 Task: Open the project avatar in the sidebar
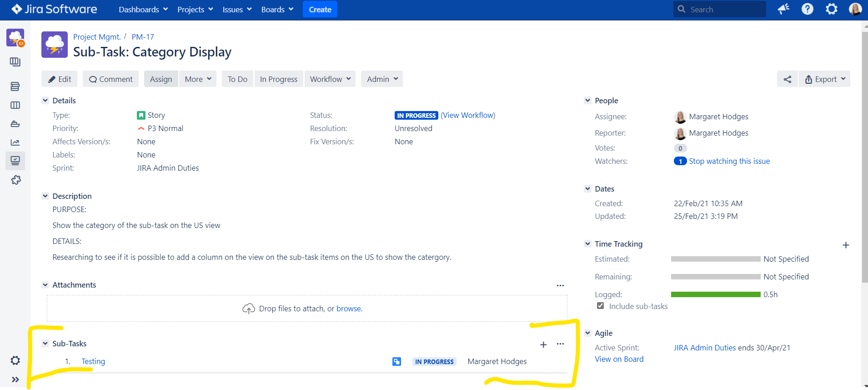pos(15,38)
